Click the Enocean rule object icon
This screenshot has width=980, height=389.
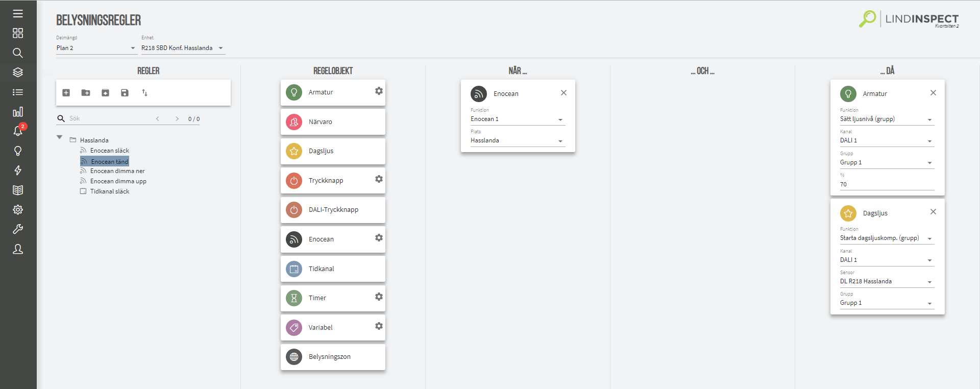coord(294,239)
